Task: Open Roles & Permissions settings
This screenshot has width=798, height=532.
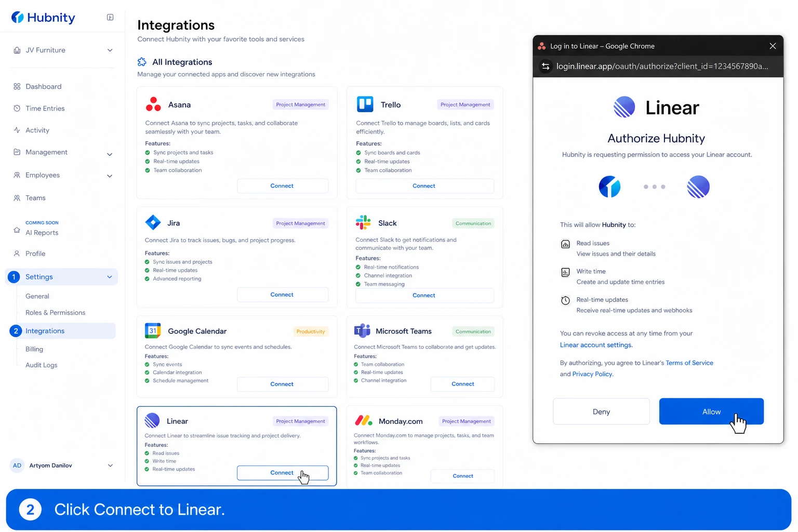Action: pos(56,312)
